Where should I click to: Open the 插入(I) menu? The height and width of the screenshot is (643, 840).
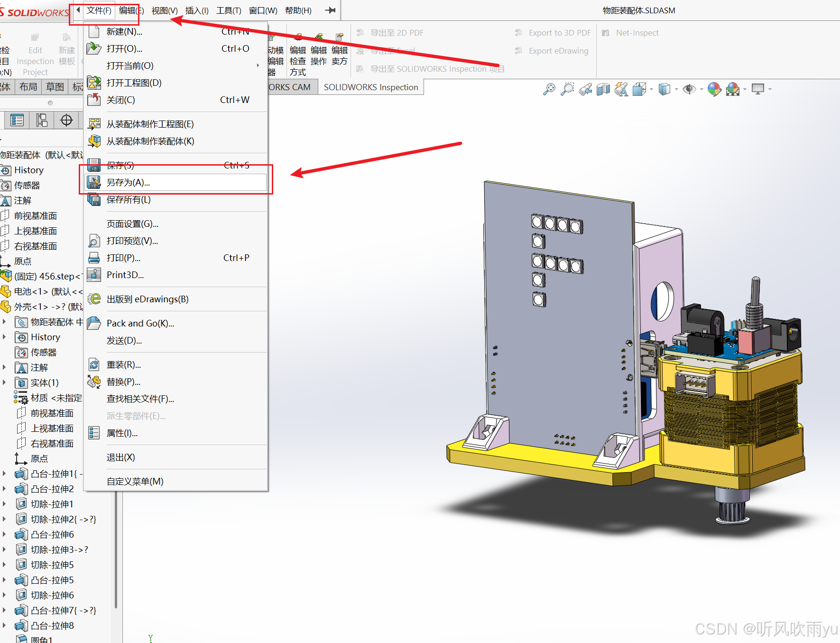click(x=197, y=10)
